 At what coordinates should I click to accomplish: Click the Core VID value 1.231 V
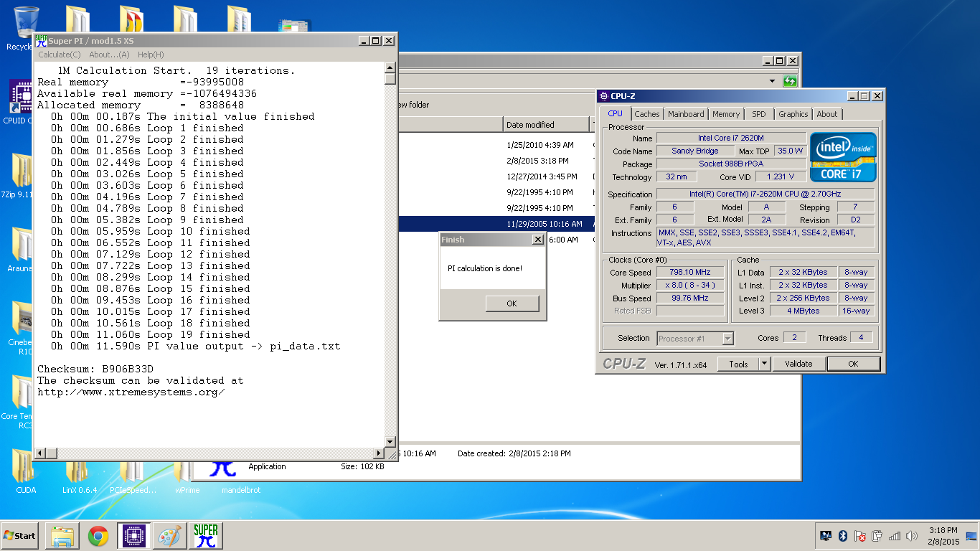(781, 176)
